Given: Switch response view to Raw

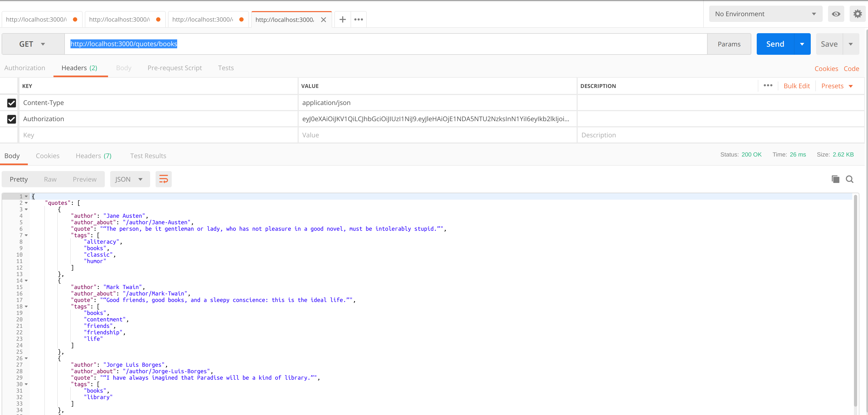Looking at the screenshot, I should 50,179.
